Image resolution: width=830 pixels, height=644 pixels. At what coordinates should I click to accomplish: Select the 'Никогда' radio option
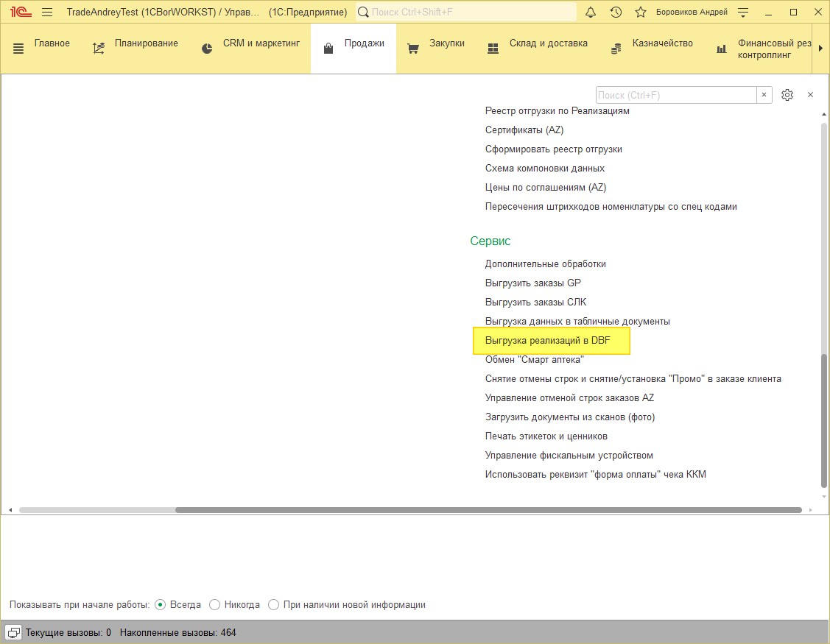pyautogui.click(x=215, y=605)
